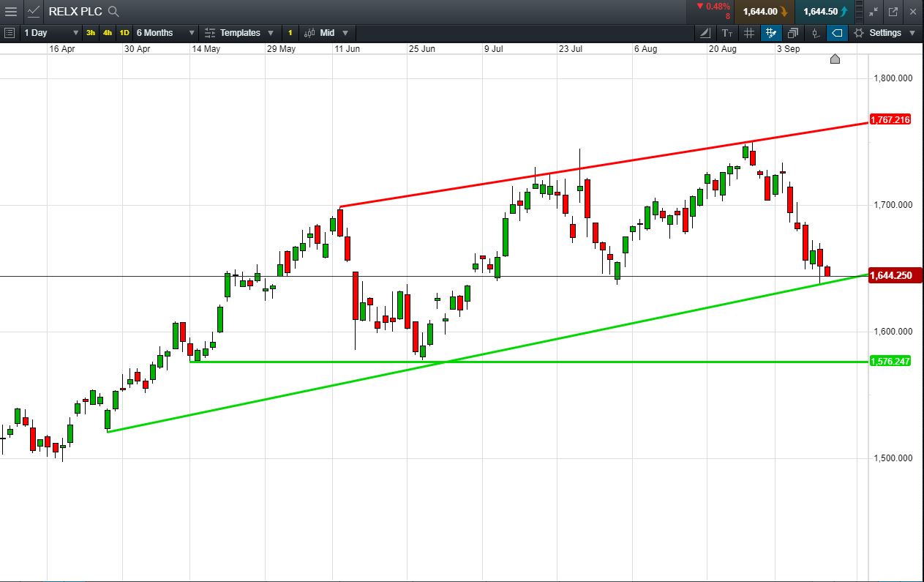Open the layered windows icon
Image resolution: width=924 pixels, height=582 pixels.
792,33
